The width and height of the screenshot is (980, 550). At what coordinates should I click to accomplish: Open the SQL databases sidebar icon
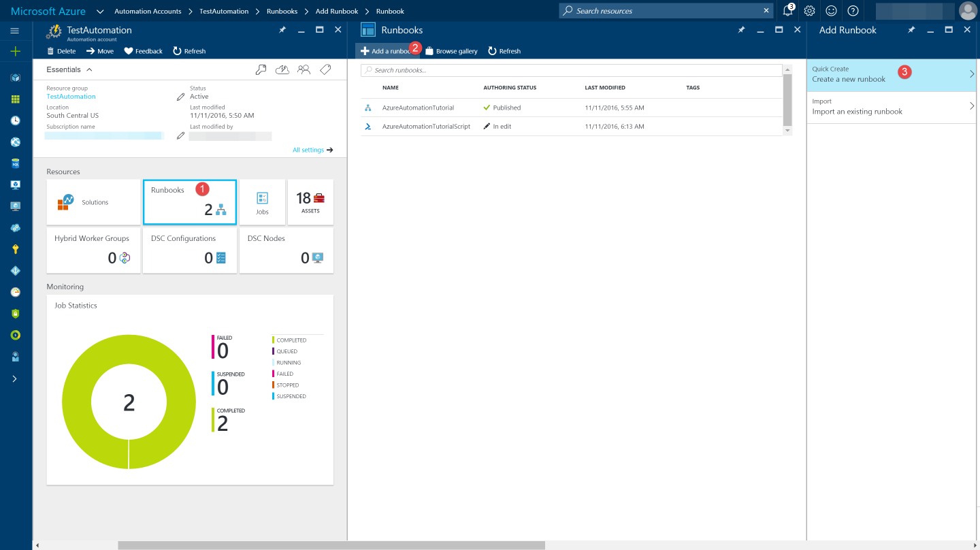click(x=15, y=163)
